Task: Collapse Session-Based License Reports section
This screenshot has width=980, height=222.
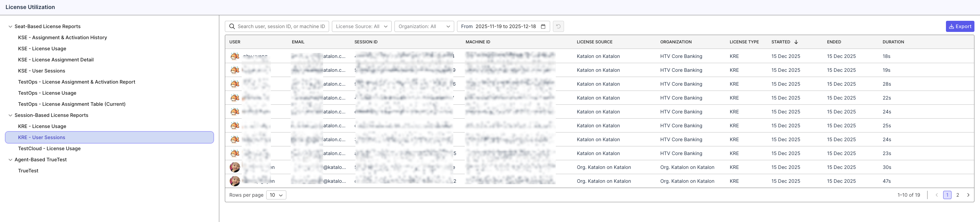Action: (x=10, y=116)
